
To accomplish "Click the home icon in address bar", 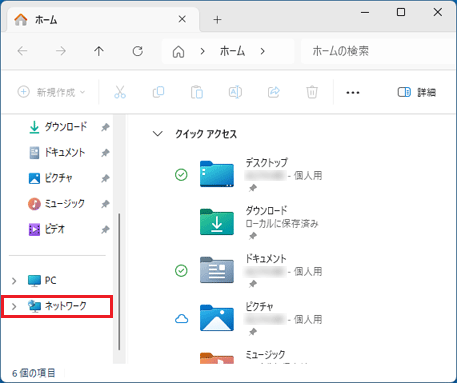I will [x=178, y=52].
